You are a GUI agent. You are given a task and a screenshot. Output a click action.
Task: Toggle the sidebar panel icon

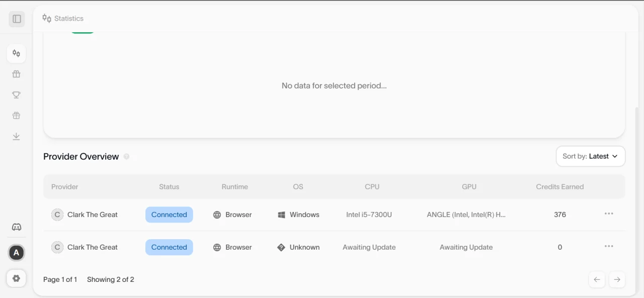point(17,19)
